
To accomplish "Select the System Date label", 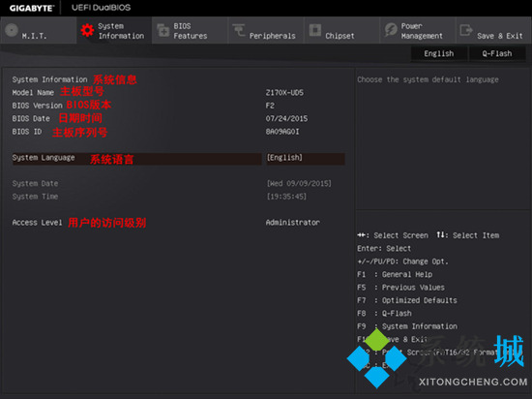I will pyautogui.click(x=35, y=184).
